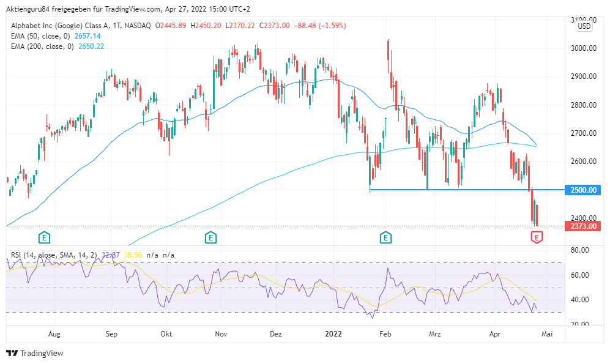Click the 'Aug' label on the time axis
Image resolution: width=610 pixels, height=364 pixels.
[x=54, y=334]
